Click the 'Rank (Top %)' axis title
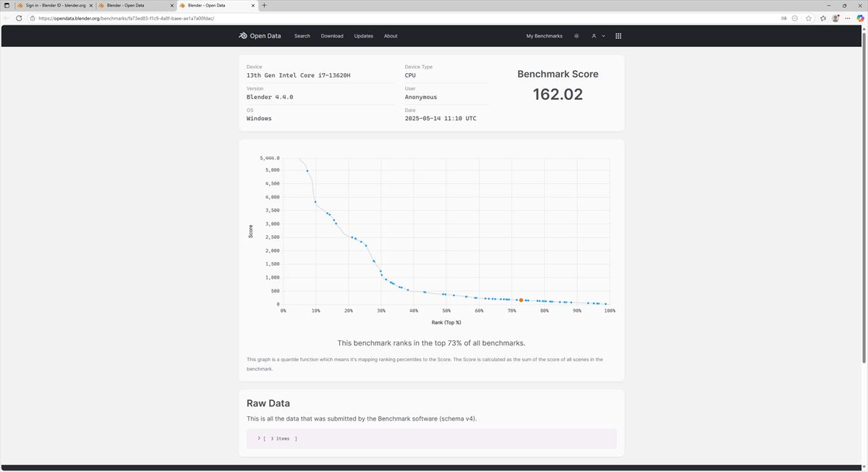Image resolution: width=868 pixels, height=472 pixels. 446,322
